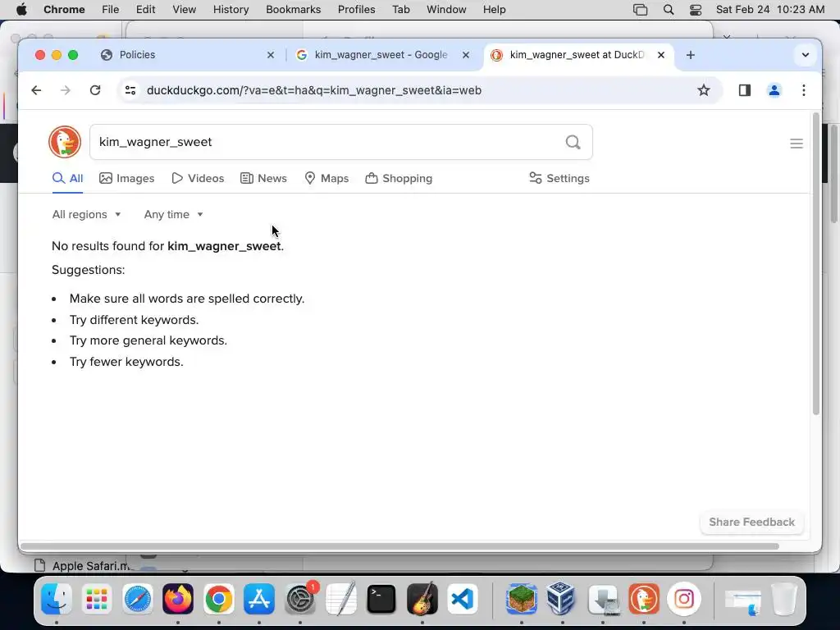Open Visual Studio Code in the Dock
The height and width of the screenshot is (630, 840).
click(463, 598)
